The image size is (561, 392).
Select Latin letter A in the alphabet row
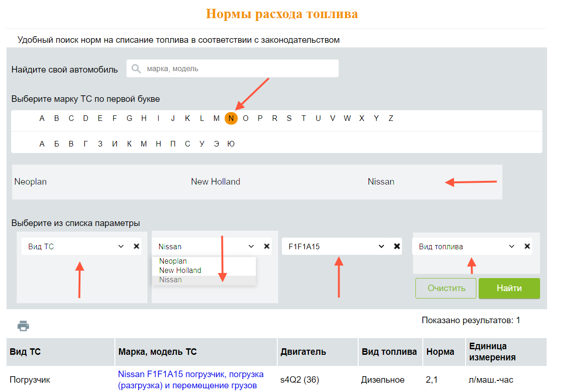42,119
